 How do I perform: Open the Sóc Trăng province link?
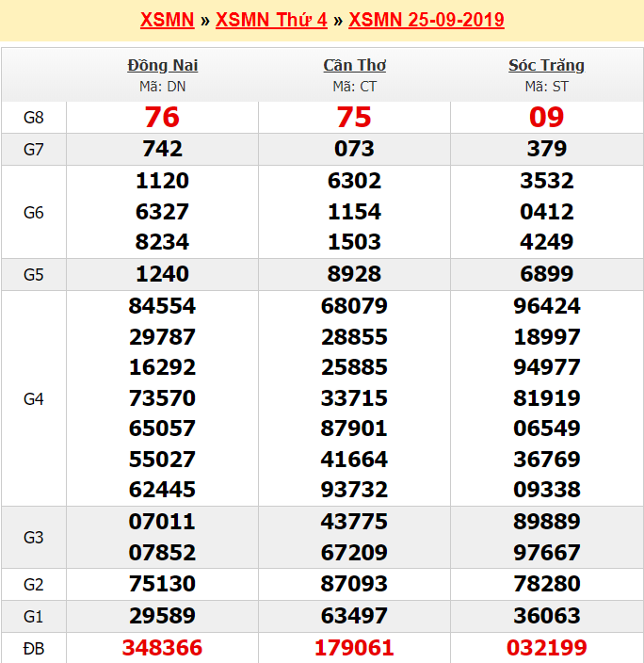546,65
